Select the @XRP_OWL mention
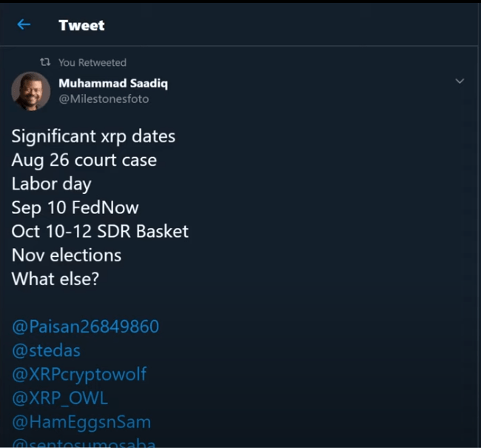The width and height of the screenshot is (481, 448). [60, 398]
